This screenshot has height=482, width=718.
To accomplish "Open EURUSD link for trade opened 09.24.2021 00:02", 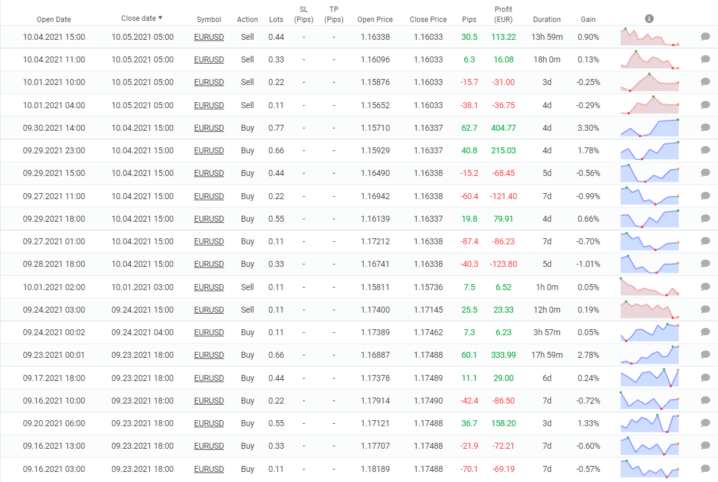I will 209,332.
